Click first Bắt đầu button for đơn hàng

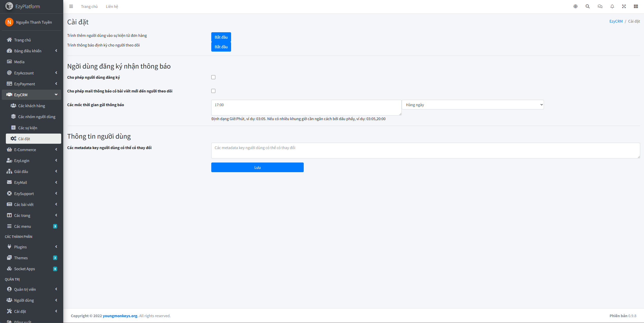(x=221, y=37)
